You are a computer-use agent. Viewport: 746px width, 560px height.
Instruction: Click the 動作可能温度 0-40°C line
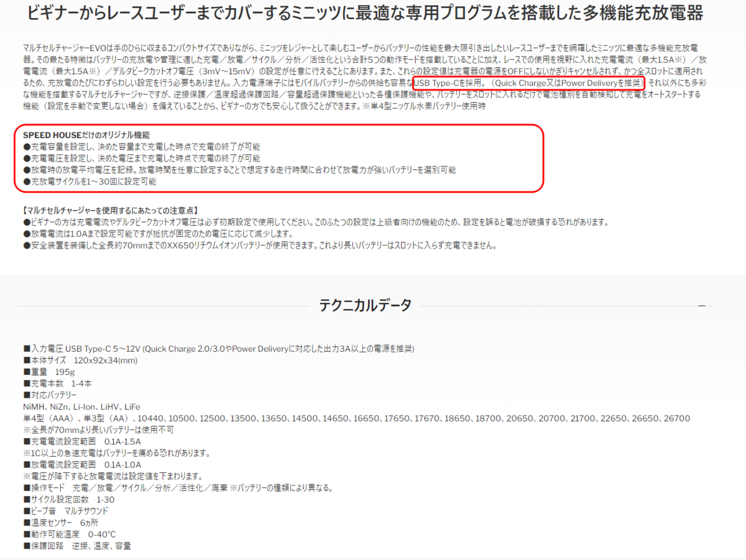pos(69,534)
